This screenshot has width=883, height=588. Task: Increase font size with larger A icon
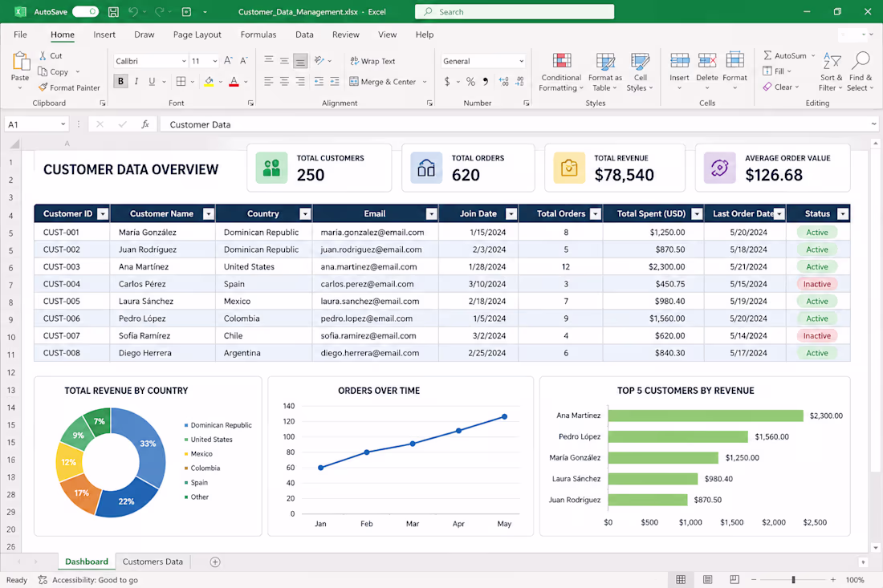pos(228,61)
